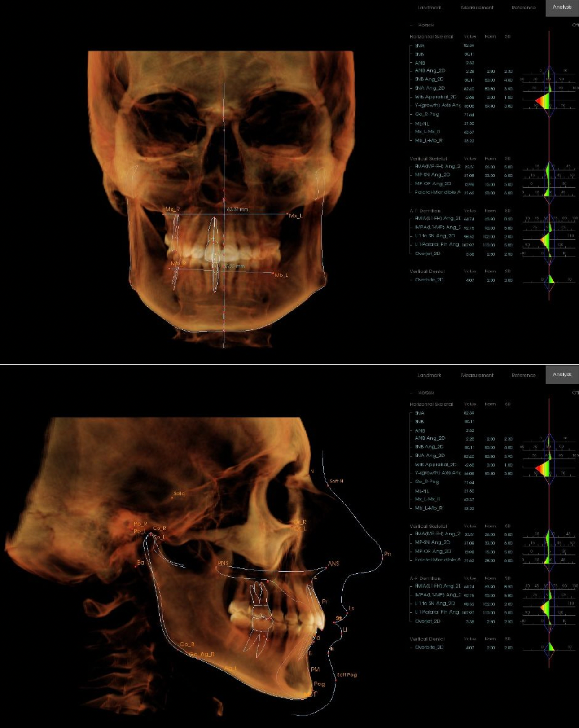Select the Mx_R landmark on the frontal skull
This screenshot has width=579, height=728.
click(x=164, y=214)
